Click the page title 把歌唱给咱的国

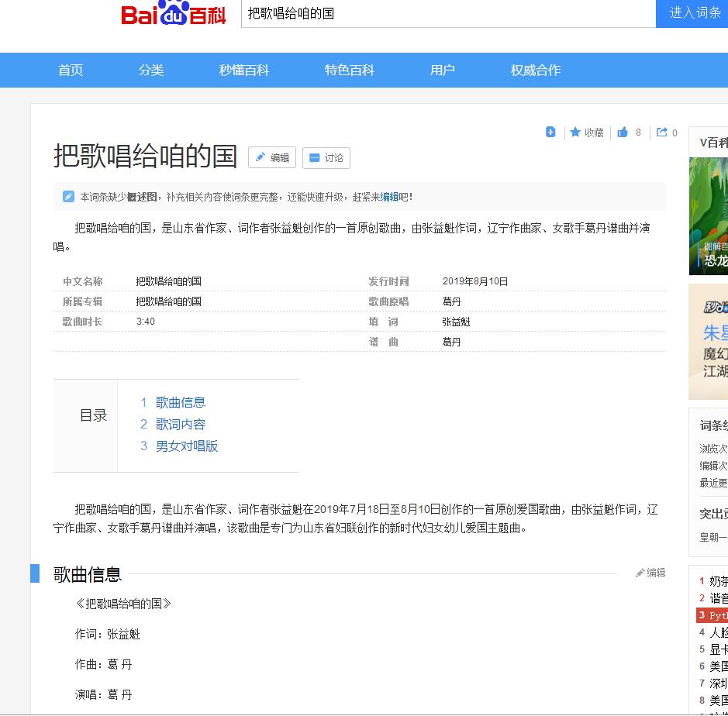[145, 156]
